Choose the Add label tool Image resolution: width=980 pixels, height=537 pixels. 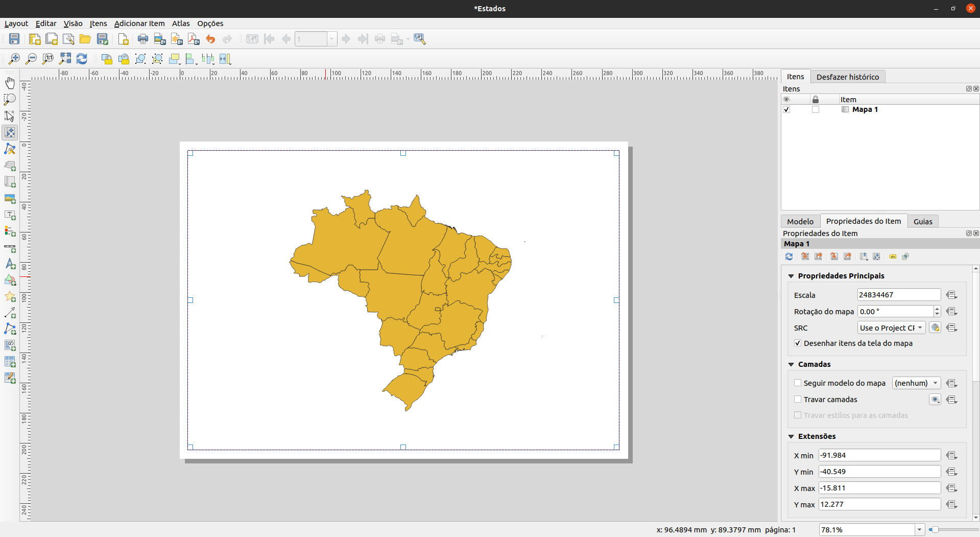[10, 215]
